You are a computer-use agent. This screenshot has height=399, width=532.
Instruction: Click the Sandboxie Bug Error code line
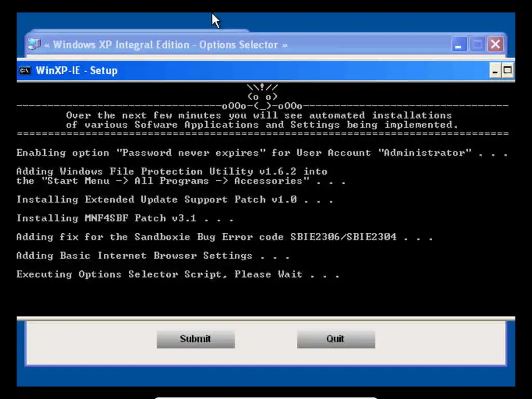tap(224, 237)
